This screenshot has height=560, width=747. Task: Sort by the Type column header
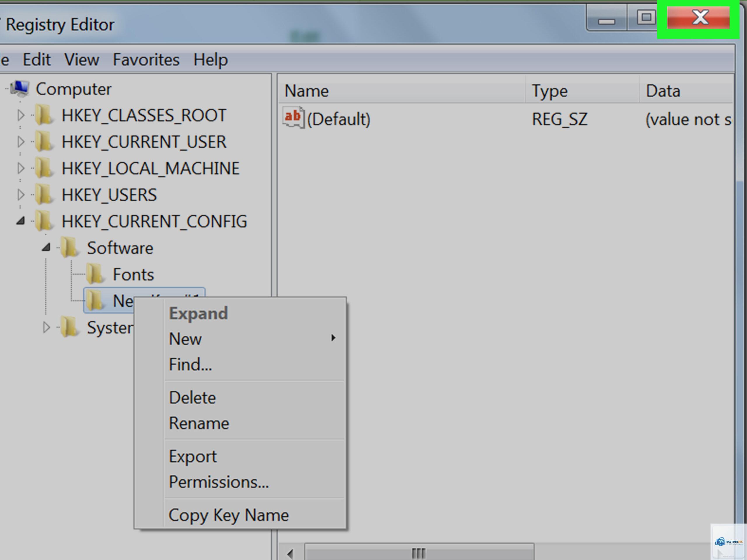pos(582,91)
